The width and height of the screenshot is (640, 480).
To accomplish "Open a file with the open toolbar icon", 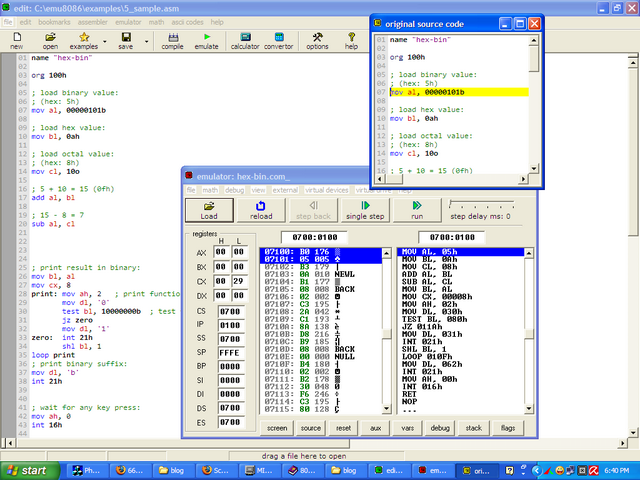I will [x=50, y=41].
